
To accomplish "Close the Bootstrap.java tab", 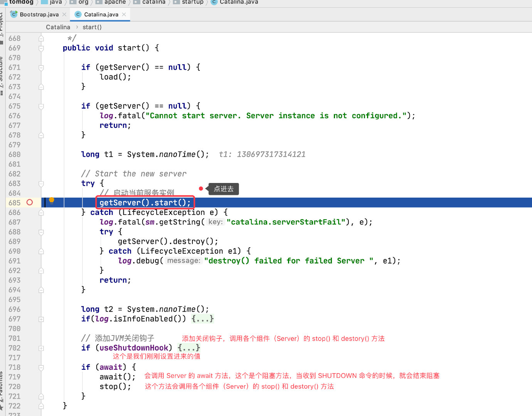I will (64, 14).
